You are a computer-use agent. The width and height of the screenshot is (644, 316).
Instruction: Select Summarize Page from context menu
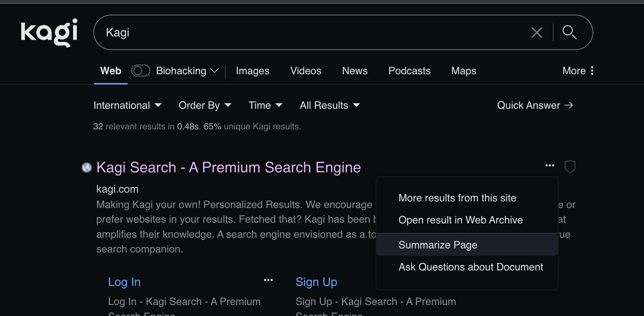(438, 245)
